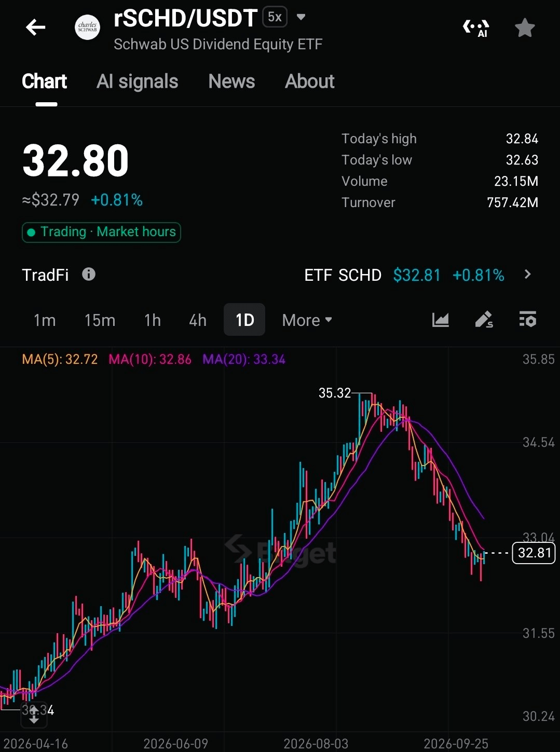This screenshot has height=752, width=560.
Task: Select the 4h timeframe
Action: point(198,320)
